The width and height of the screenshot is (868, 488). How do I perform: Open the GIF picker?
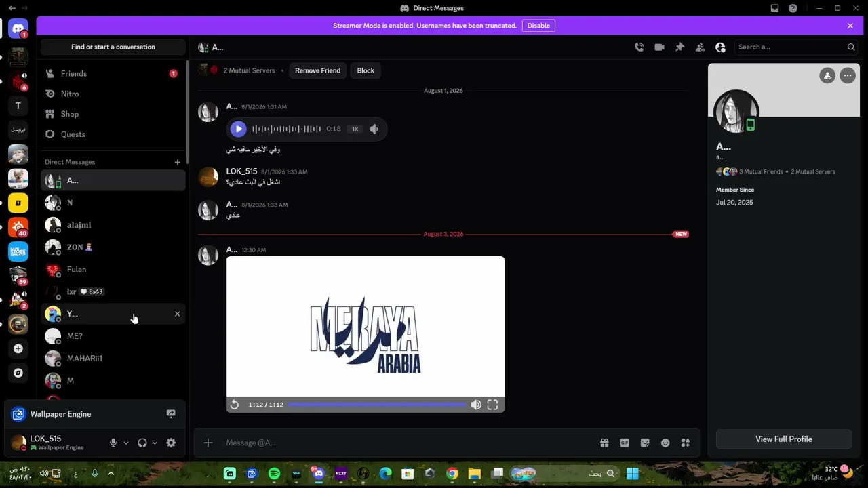(x=625, y=443)
